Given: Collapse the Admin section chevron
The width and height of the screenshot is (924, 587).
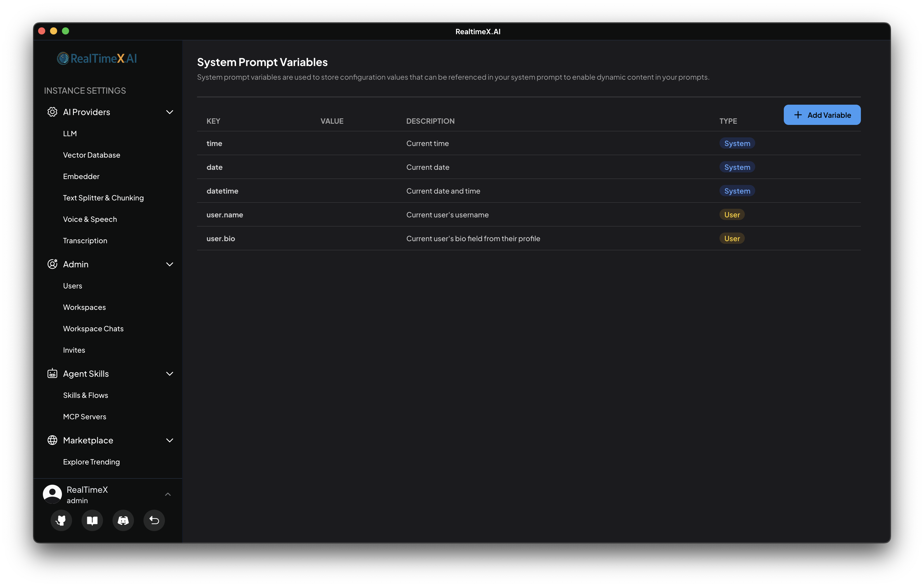Looking at the screenshot, I should tap(170, 264).
